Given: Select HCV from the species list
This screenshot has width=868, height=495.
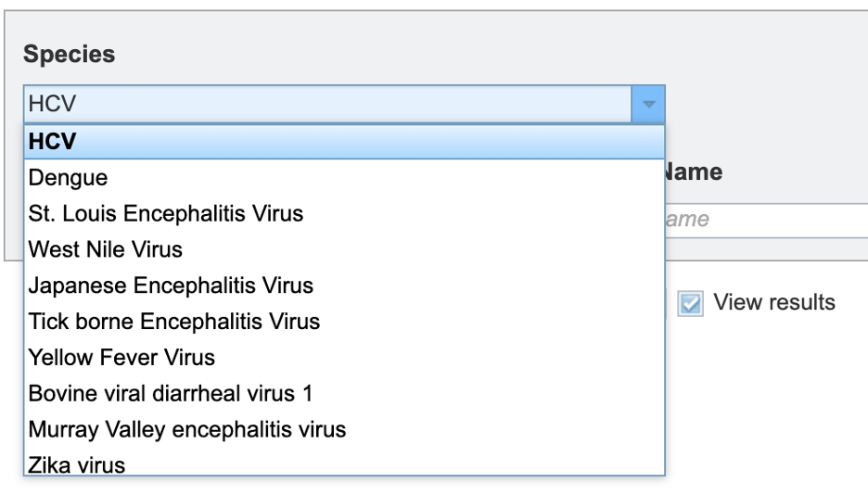Looking at the screenshot, I should (344, 142).
